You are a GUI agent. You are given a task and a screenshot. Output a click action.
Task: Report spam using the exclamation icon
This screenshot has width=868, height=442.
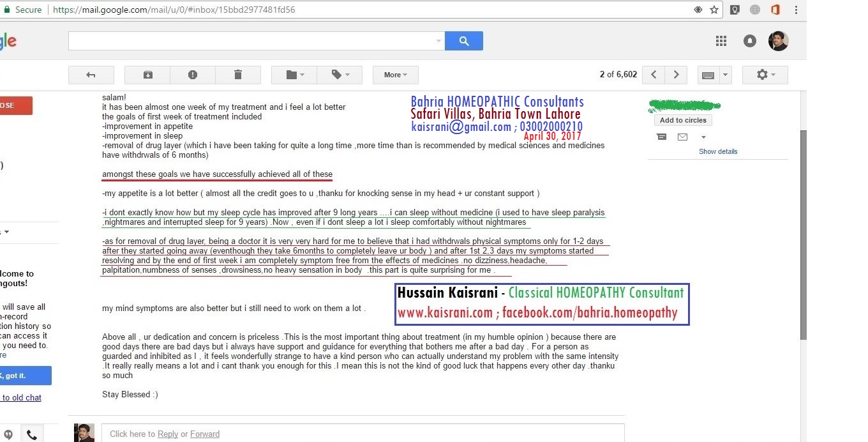tap(193, 75)
